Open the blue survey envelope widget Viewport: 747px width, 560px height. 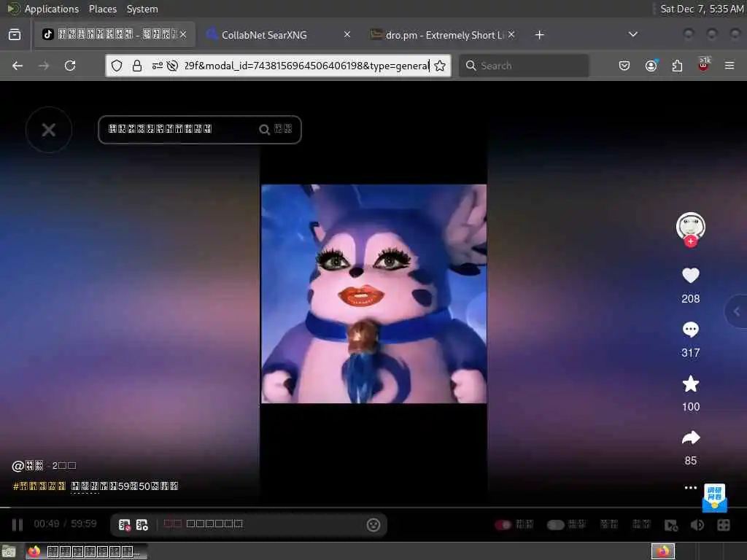[715, 498]
